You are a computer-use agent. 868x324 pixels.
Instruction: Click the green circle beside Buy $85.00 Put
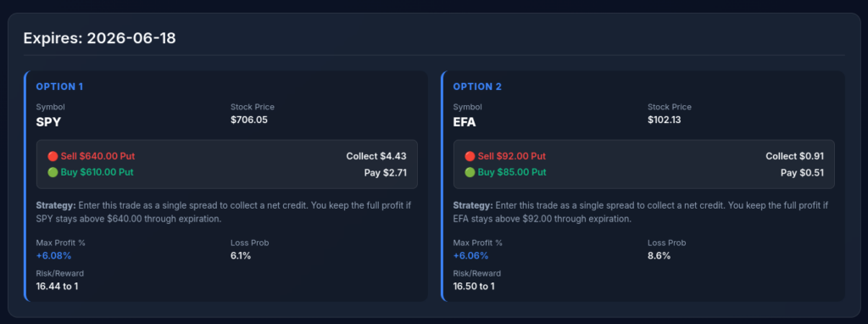coord(470,172)
